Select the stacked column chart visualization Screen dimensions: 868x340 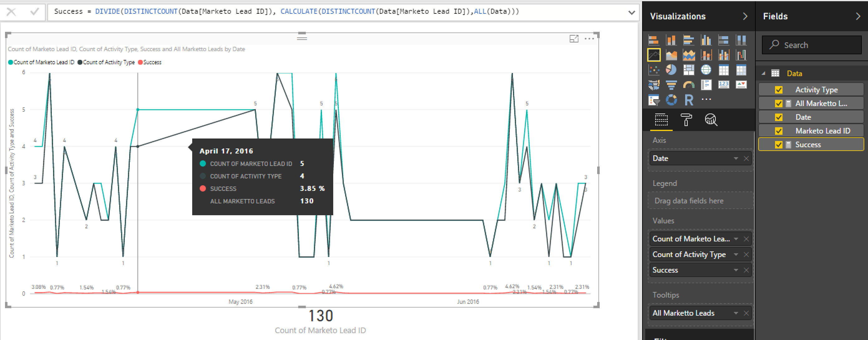click(671, 40)
